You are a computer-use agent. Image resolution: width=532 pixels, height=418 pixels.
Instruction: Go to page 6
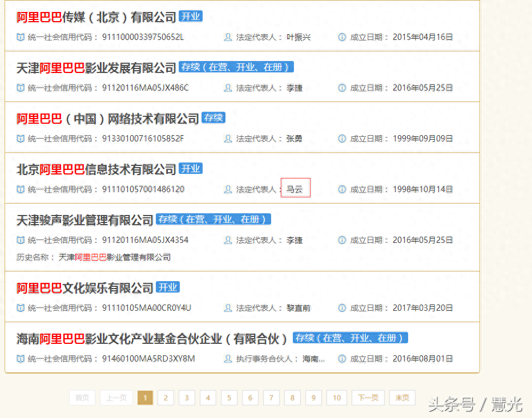pos(250,397)
